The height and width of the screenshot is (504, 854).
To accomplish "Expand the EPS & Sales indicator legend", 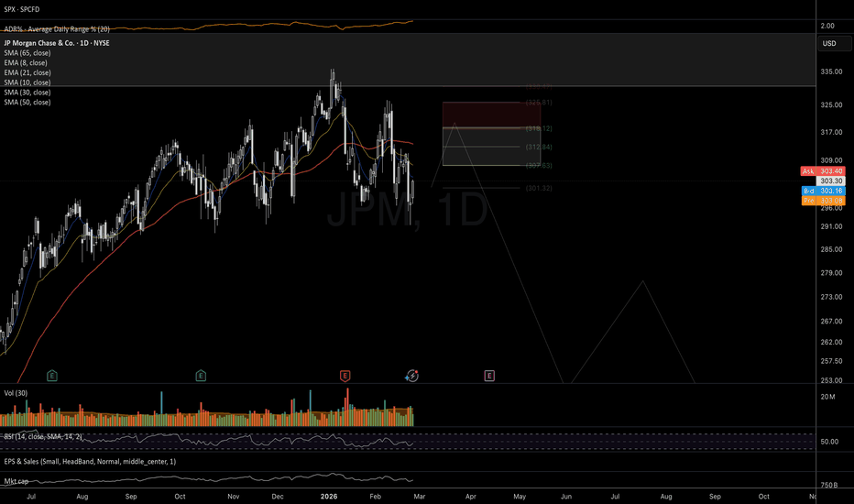I will click(90, 462).
